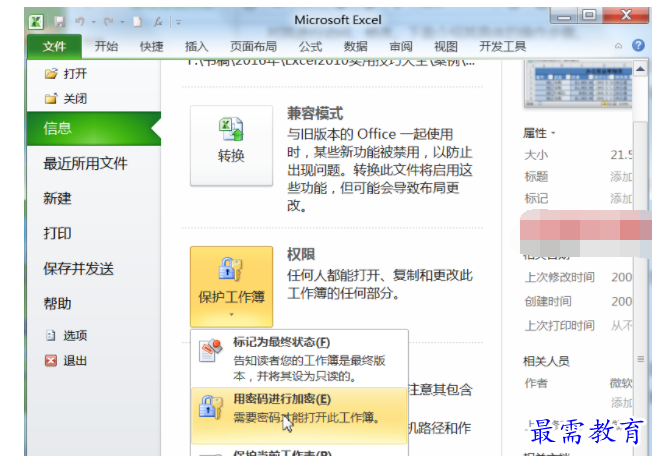Minimize the Excel window
This screenshot has height=463, width=652.
[x=564, y=16]
